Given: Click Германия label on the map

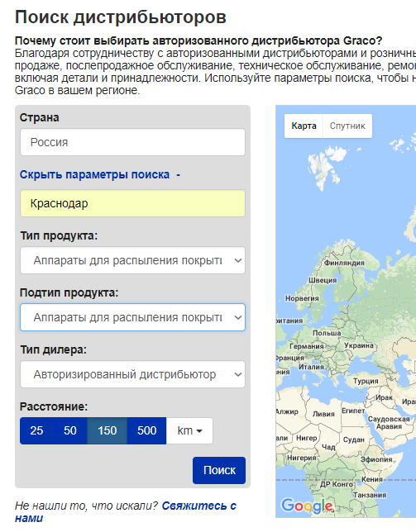Looking at the screenshot, I should click(306, 346).
